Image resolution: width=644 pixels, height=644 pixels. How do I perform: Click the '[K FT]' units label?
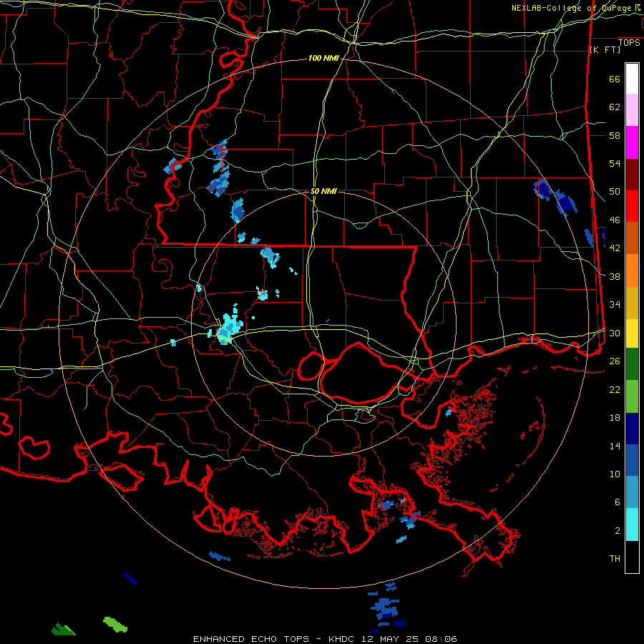click(x=605, y=49)
